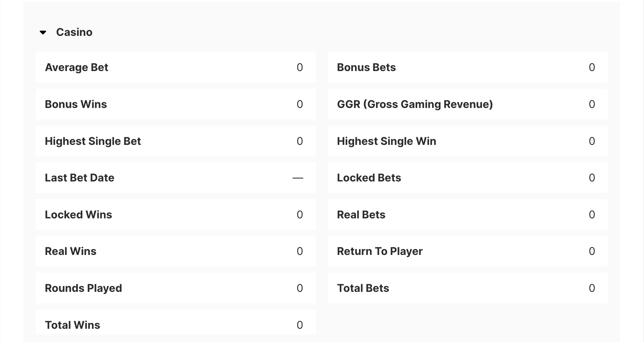Click the GGR (Gross Gaming Revenue) label
Viewport: 644px width, 342px height.
point(415,104)
